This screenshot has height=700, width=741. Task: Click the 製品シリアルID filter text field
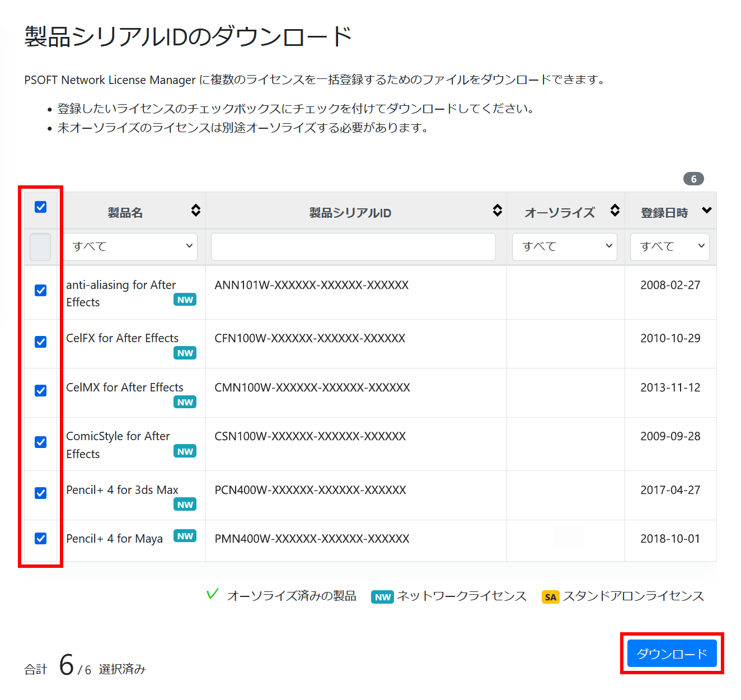click(353, 247)
